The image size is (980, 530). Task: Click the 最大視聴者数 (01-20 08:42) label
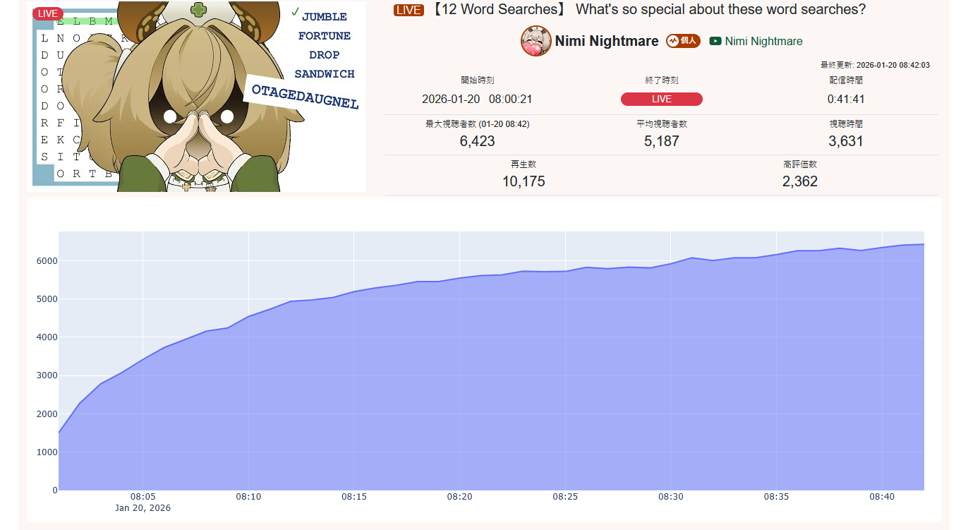pos(477,124)
